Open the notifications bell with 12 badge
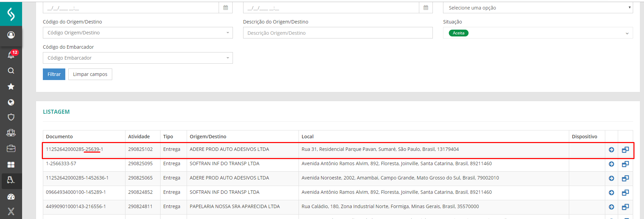Viewport: 644px width, 219px height. (x=11, y=54)
